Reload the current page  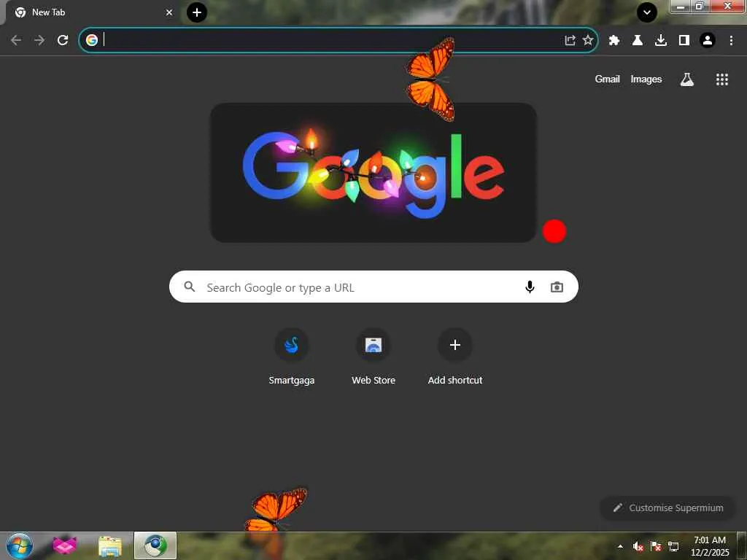(63, 41)
